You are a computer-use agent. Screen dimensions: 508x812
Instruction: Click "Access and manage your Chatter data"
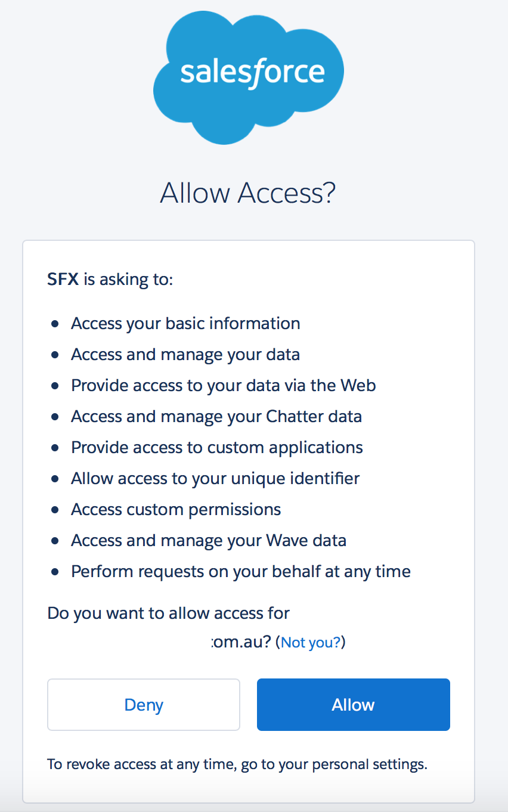click(x=216, y=416)
